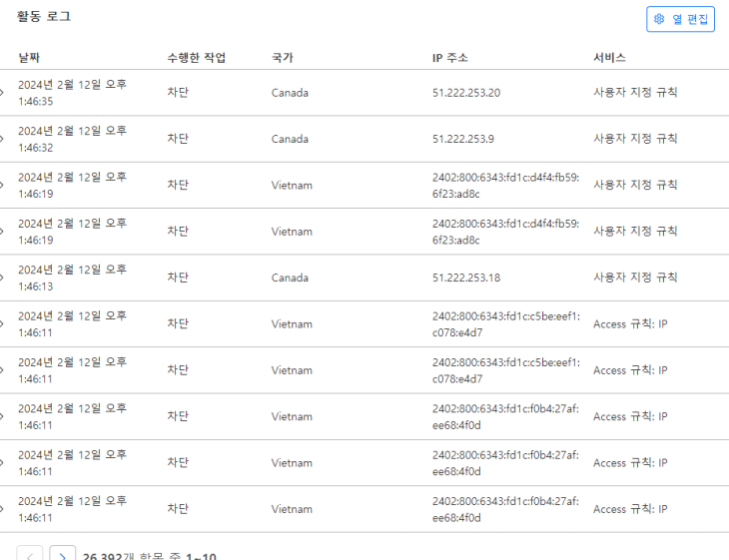The width and height of the screenshot is (729, 560).
Task: Expand the first 1:46:11 Vietnam row
Action: [x=3, y=324]
